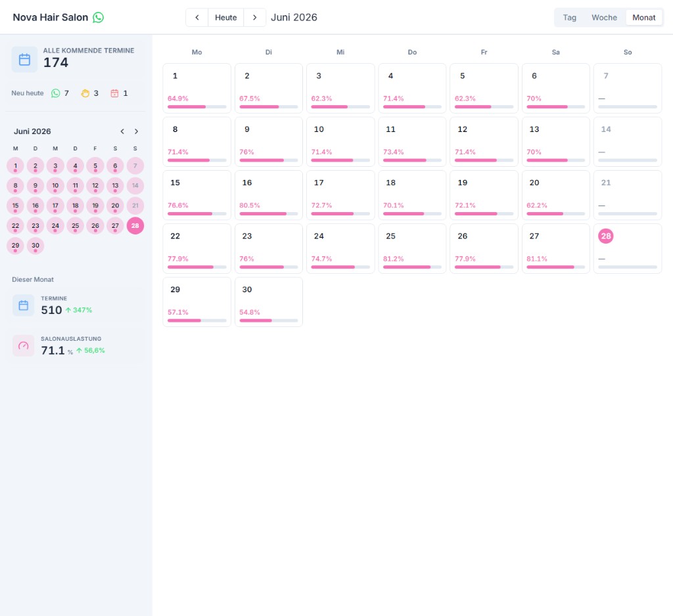Click the Mo column header

[197, 52]
